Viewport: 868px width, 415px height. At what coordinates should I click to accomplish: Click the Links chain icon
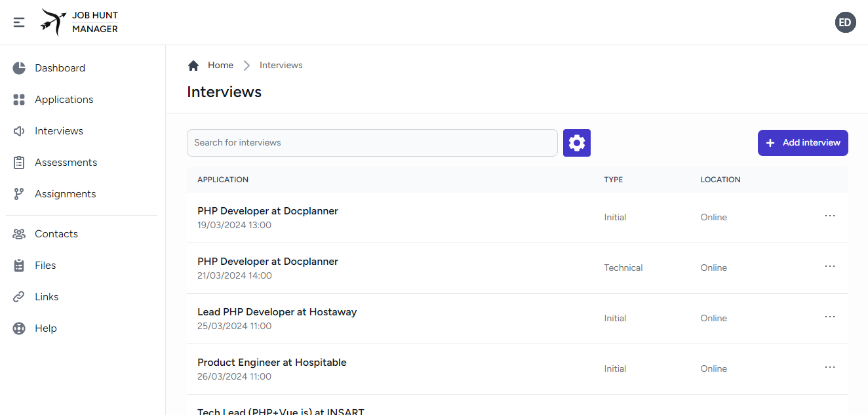coord(19,297)
